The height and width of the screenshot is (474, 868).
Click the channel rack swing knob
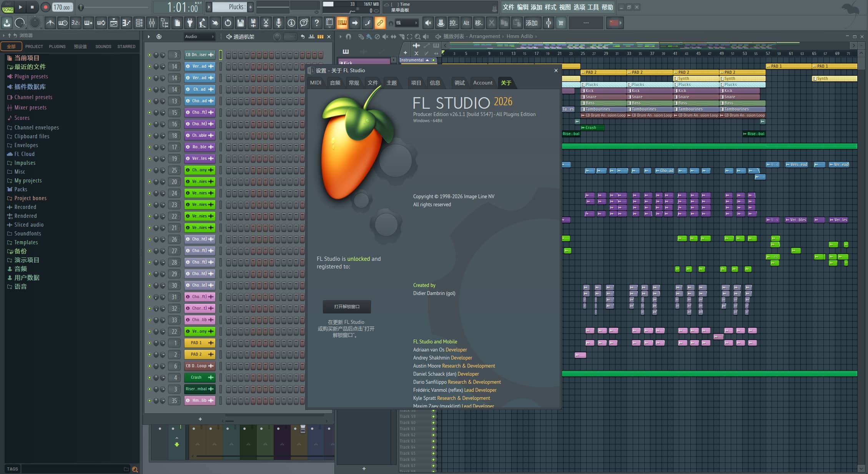(x=277, y=36)
